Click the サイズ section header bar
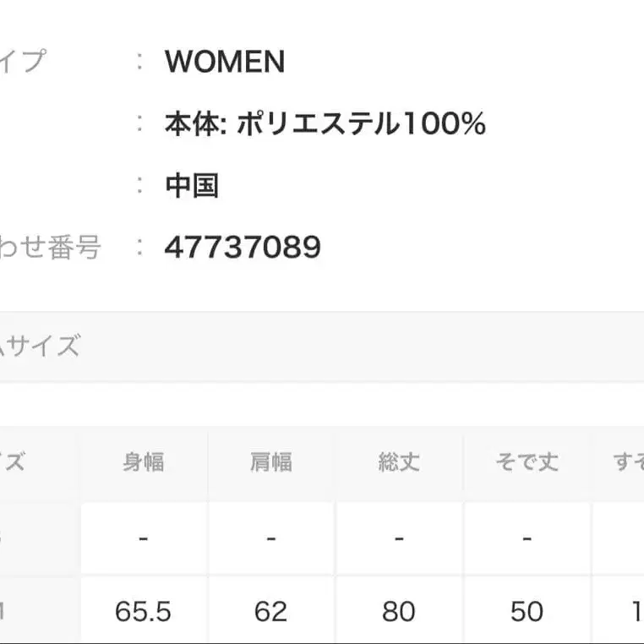This screenshot has height=644, width=644. [321, 346]
